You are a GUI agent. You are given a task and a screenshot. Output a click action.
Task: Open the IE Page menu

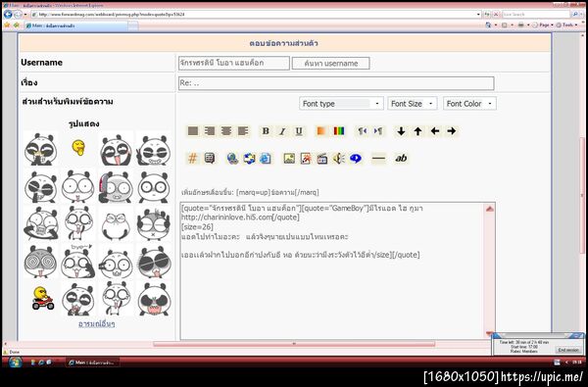click(544, 25)
